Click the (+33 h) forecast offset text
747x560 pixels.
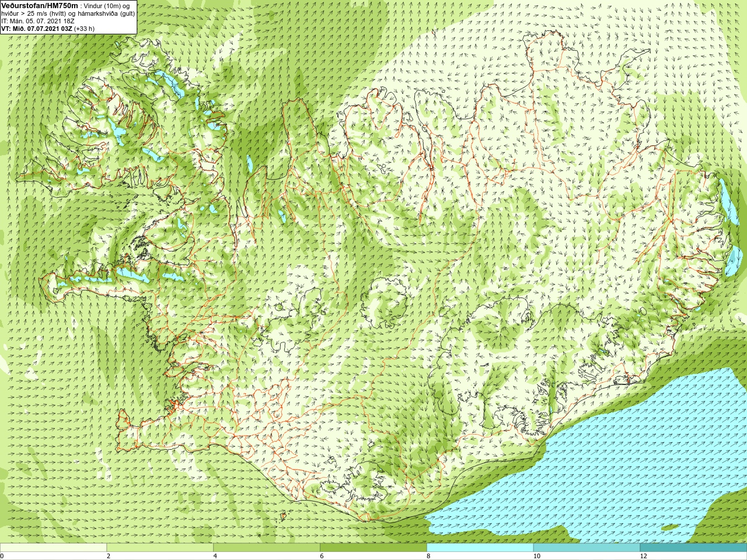pos(85,29)
